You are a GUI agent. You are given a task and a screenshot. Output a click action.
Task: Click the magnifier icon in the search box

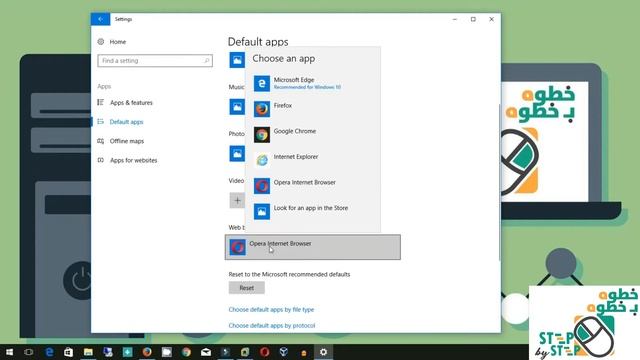[207, 61]
